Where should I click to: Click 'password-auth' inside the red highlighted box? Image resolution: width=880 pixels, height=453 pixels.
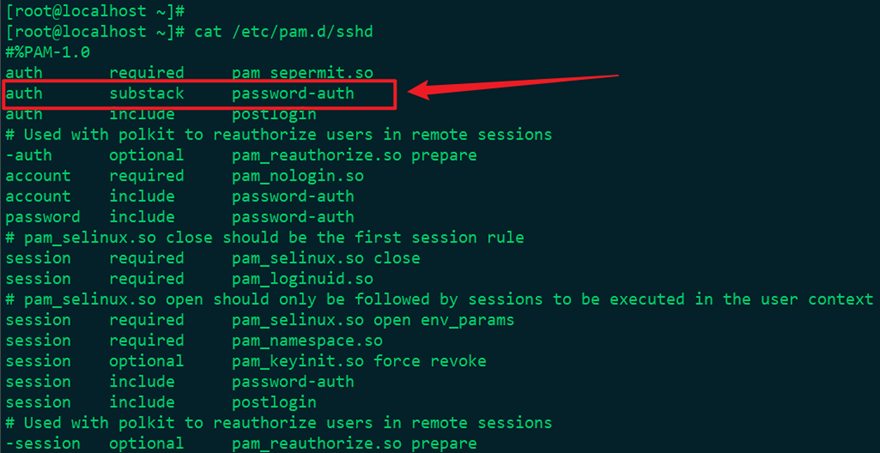[293, 94]
